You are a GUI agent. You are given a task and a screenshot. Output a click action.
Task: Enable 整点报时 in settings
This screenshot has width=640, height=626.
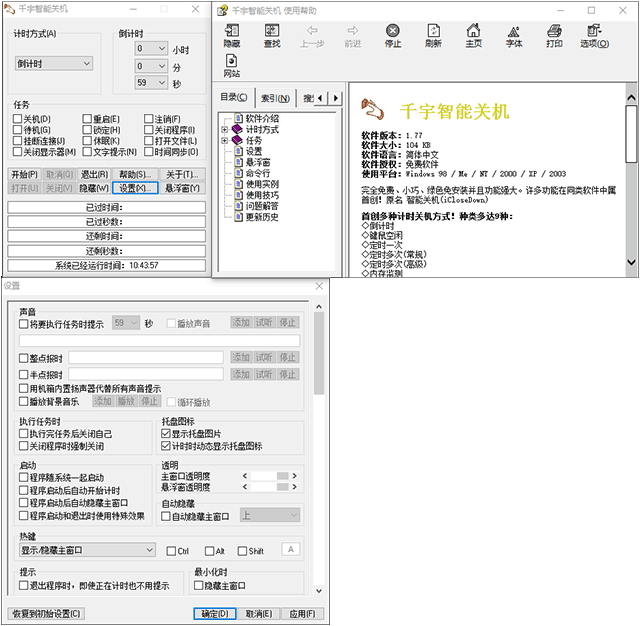(x=24, y=358)
